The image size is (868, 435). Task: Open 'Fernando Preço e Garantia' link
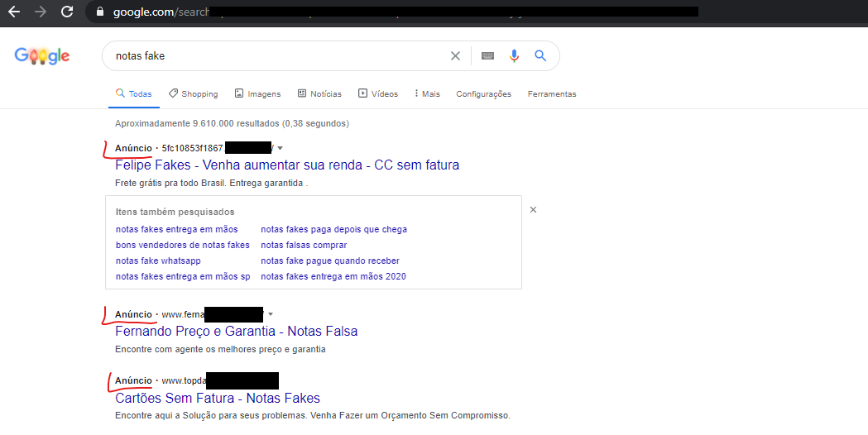(x=237, y=331)
